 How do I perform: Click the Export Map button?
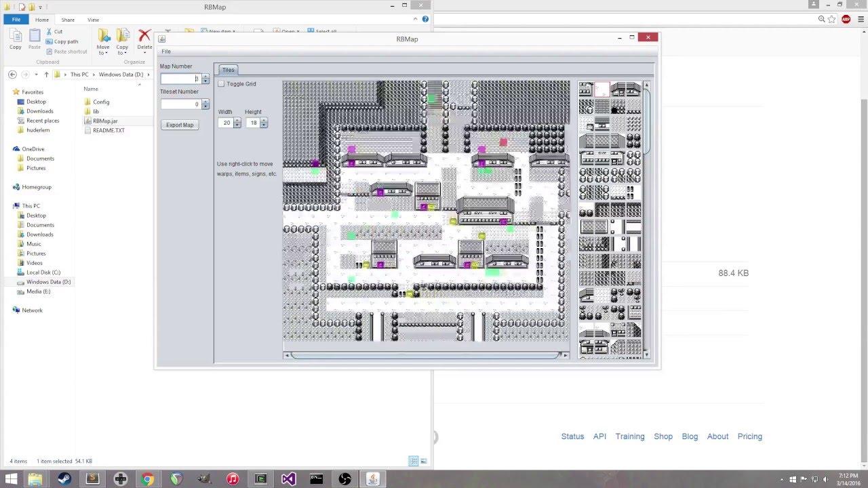coord(180,125)
